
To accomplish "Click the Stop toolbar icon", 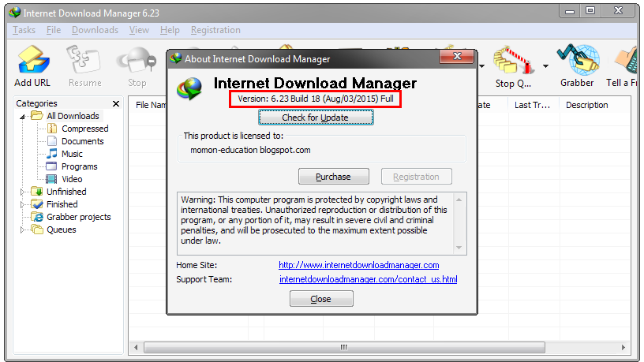I will pyautogui.click(x=137, y=62).
